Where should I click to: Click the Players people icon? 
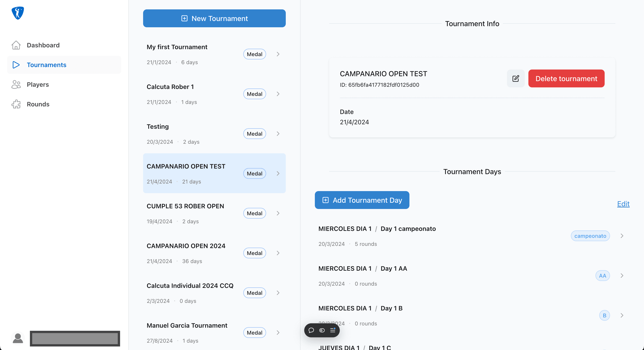pos(16,84)
